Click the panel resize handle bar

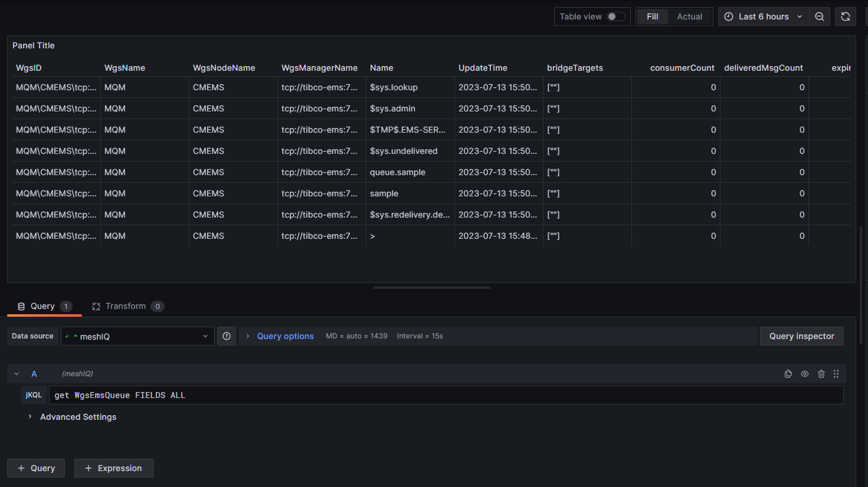432,288
